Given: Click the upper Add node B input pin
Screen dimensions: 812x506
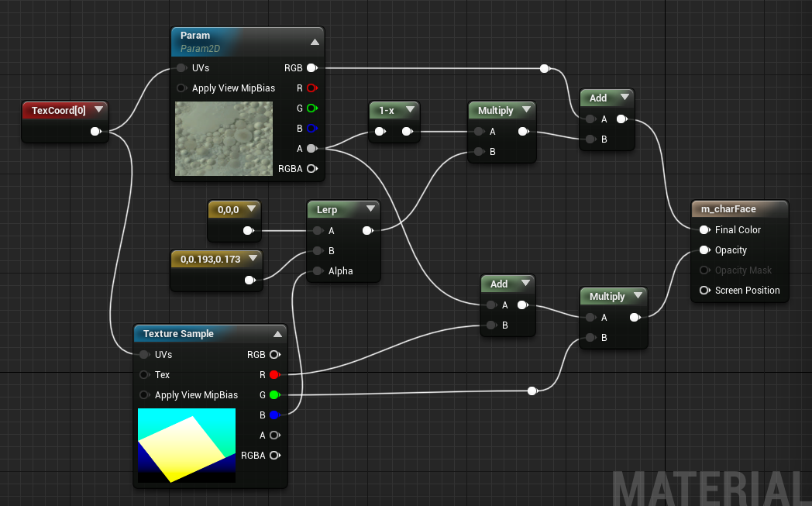Looking at the screenshot, I should tap(591, 139).
